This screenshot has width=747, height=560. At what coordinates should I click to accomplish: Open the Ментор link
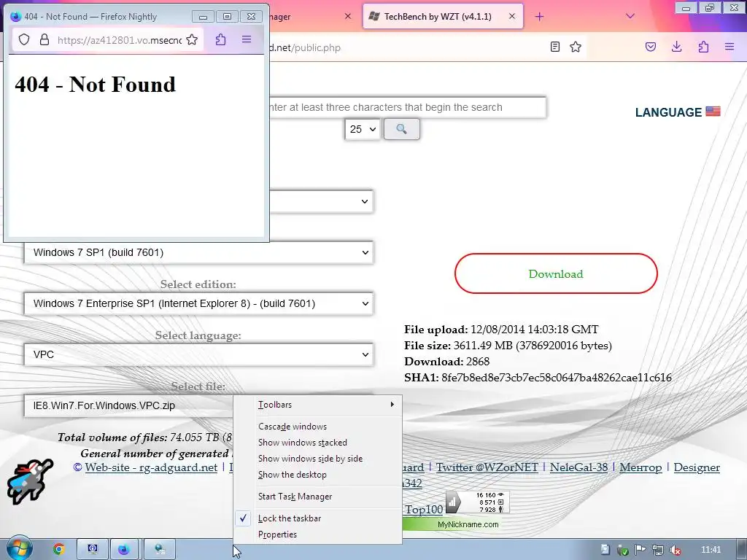[x=640, y=467]
